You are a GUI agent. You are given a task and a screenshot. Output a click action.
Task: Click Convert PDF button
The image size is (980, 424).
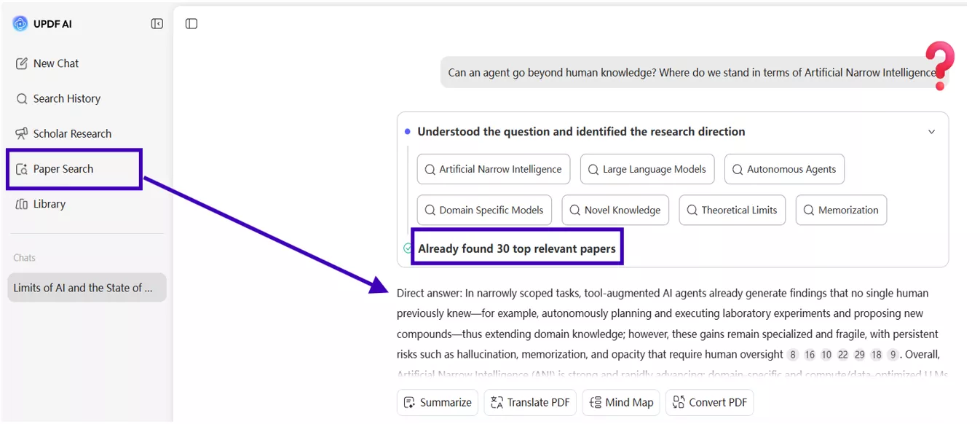click(710, 402)
